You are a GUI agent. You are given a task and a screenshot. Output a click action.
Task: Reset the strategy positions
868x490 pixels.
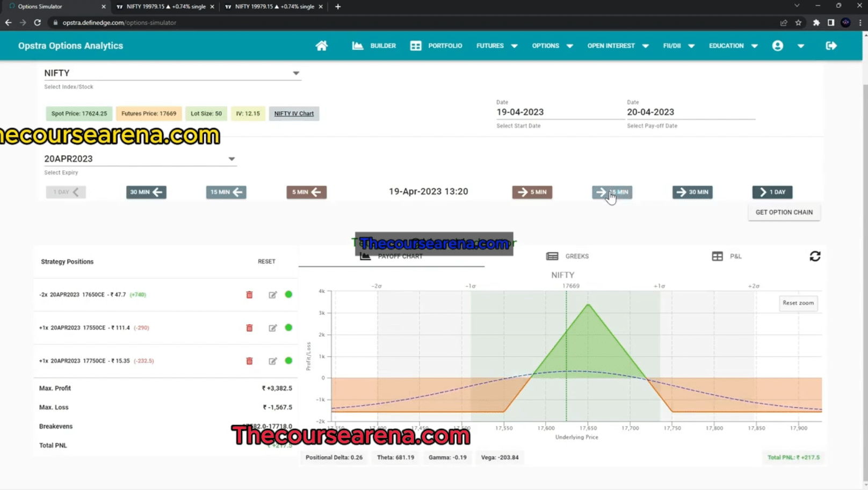pyautogui.click(x=266, y=261)
